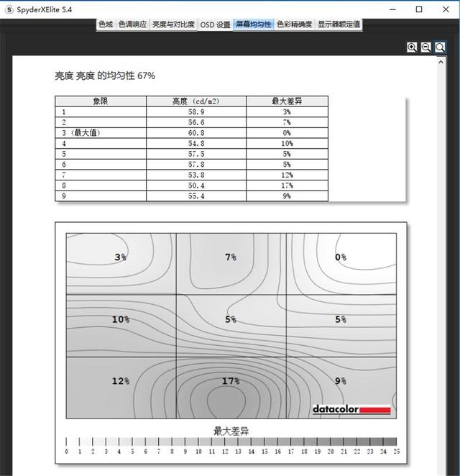460x476 pixels.
Task: Click the 0% quadrant in the contour map
Action: coord(341,264)
